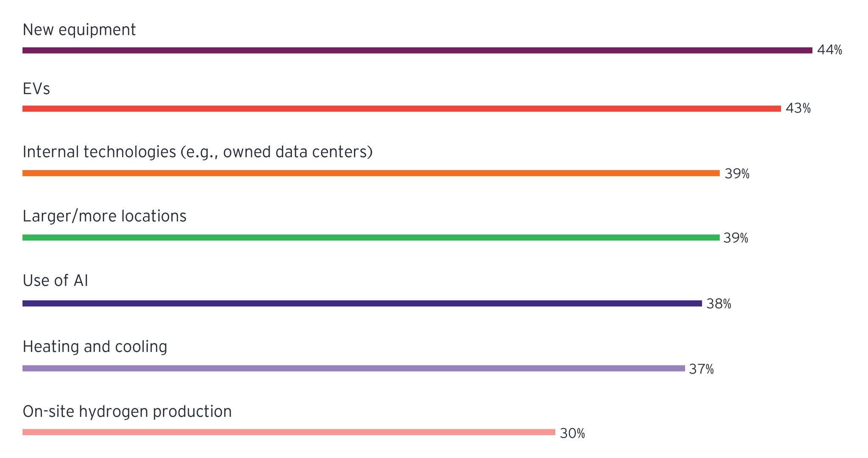Click the On-site hydrogen production label
Screen dimensions: 868x458
[x=127, y=412]
